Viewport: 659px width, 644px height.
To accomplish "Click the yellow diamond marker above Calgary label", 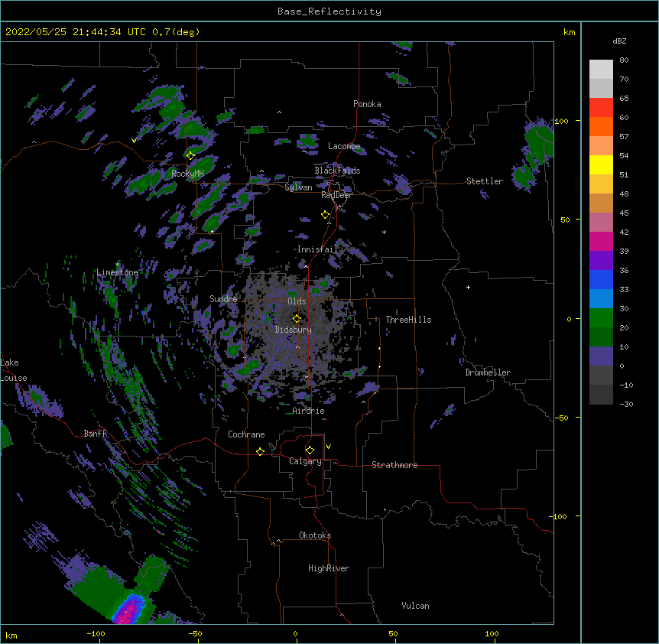I will (x=310, y=450).
